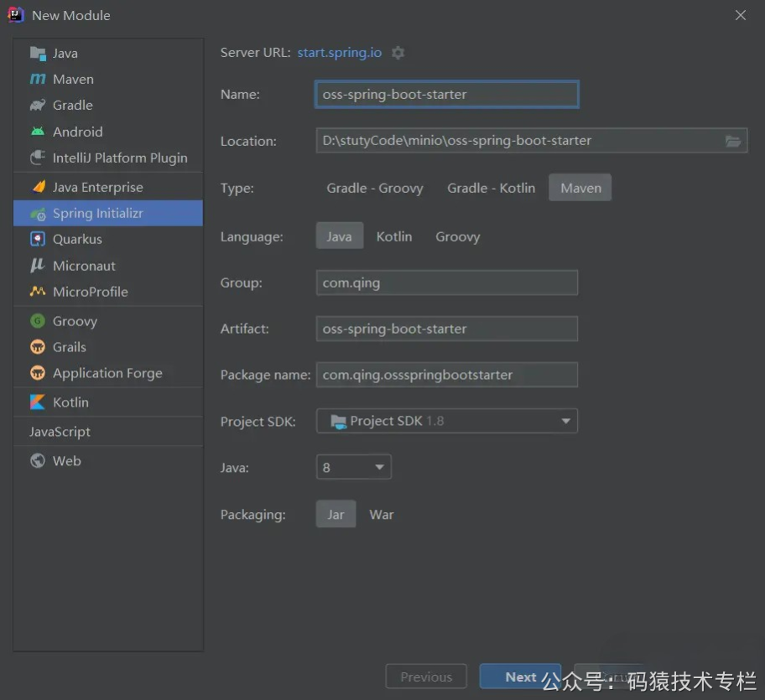The image size is (765, 700).
Task: Browse for location with folder icon
Action: coord(733,141)
